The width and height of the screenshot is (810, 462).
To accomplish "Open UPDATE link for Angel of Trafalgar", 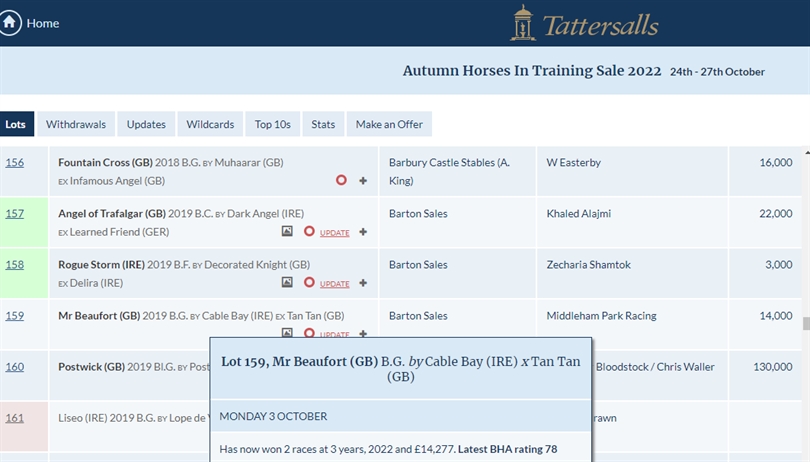I will pos(334,233).
